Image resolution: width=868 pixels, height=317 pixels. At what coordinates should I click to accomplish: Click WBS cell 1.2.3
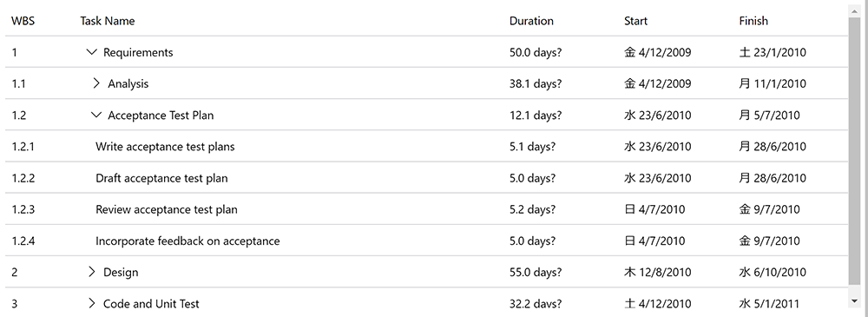coord(23,209)
